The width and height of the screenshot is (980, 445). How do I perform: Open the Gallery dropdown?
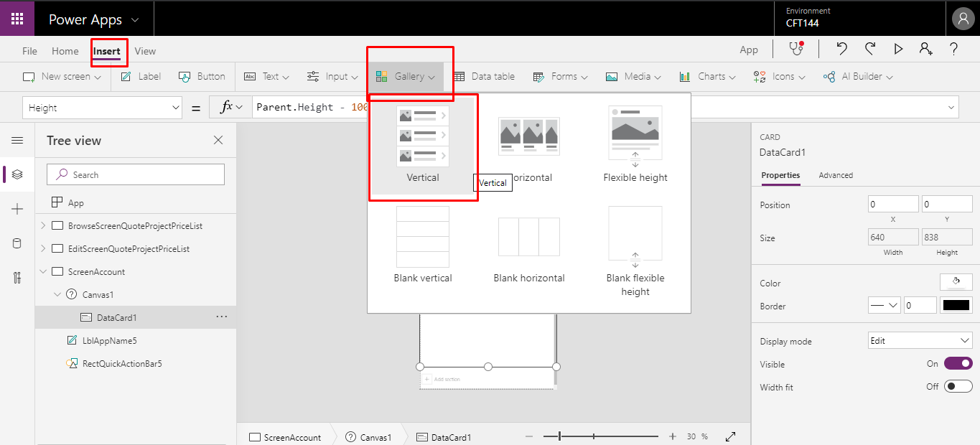tap(406, 76)
